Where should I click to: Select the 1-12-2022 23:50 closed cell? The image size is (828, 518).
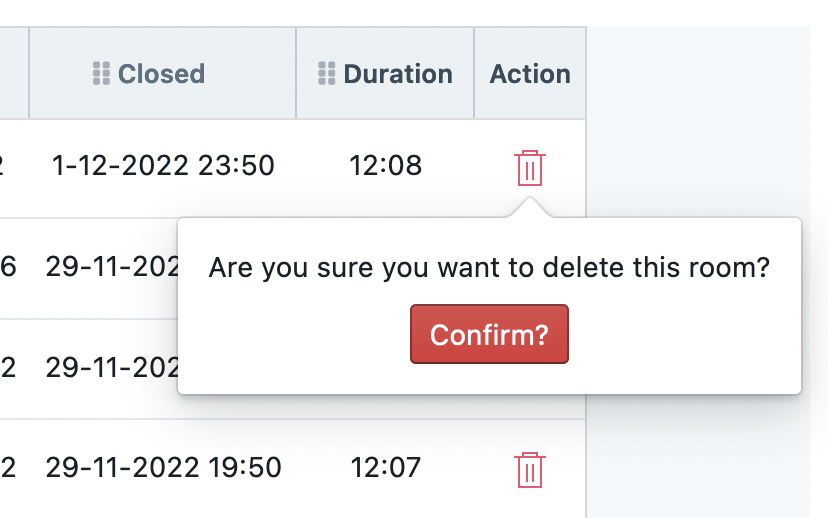pyautogui.click(x=163, y=165)
